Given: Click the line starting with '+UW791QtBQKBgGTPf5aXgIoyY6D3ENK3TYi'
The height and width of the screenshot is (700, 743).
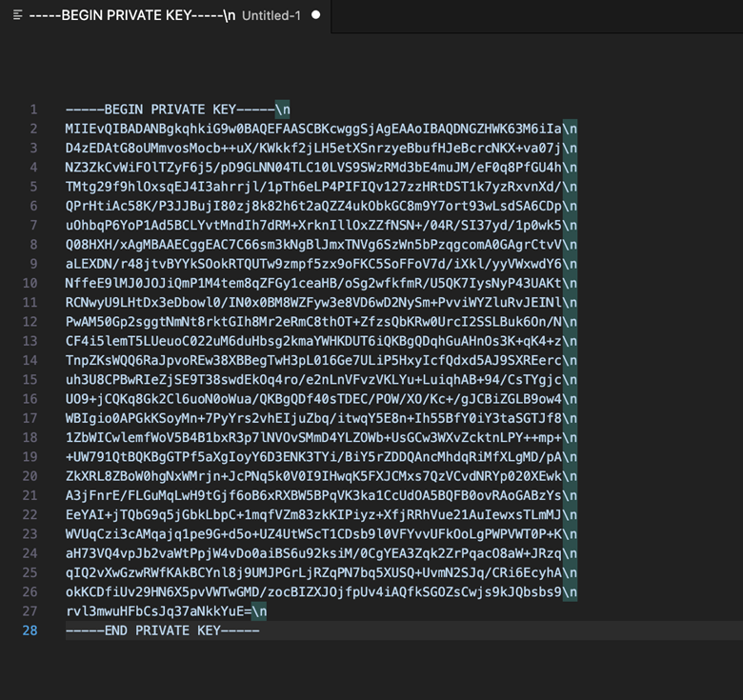Looking at the screenshot, I should [x=321, y=457].
